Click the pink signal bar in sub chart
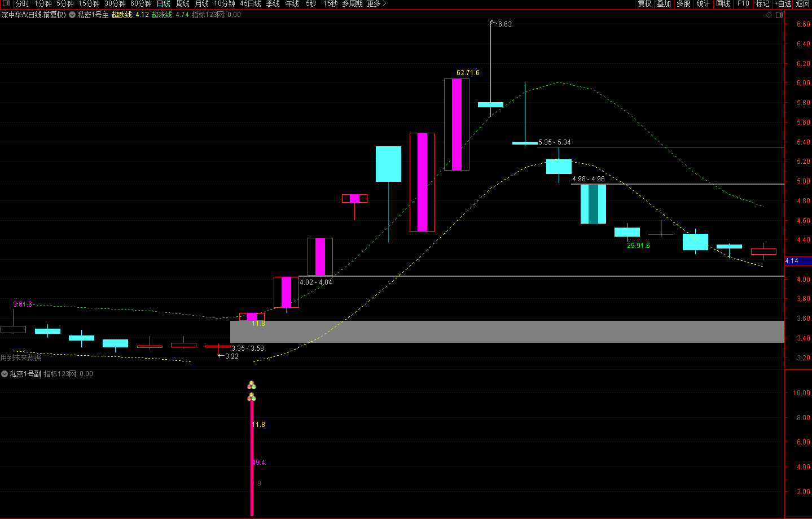 252,457
